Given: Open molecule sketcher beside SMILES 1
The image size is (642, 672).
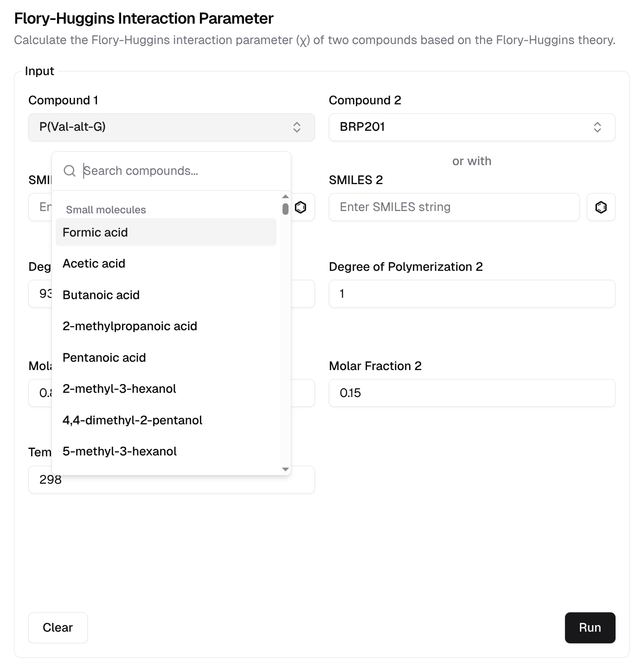Looking at the screenshot, I should [x=301, y=207].
